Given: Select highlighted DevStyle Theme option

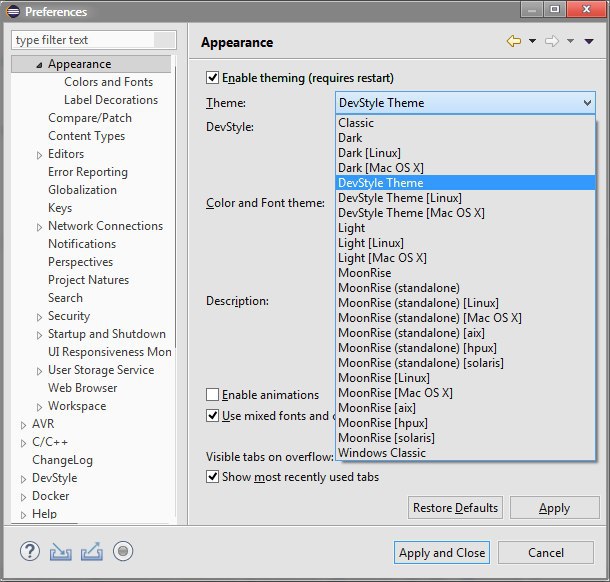Looking at the screenshot, I should click(465, 183).
